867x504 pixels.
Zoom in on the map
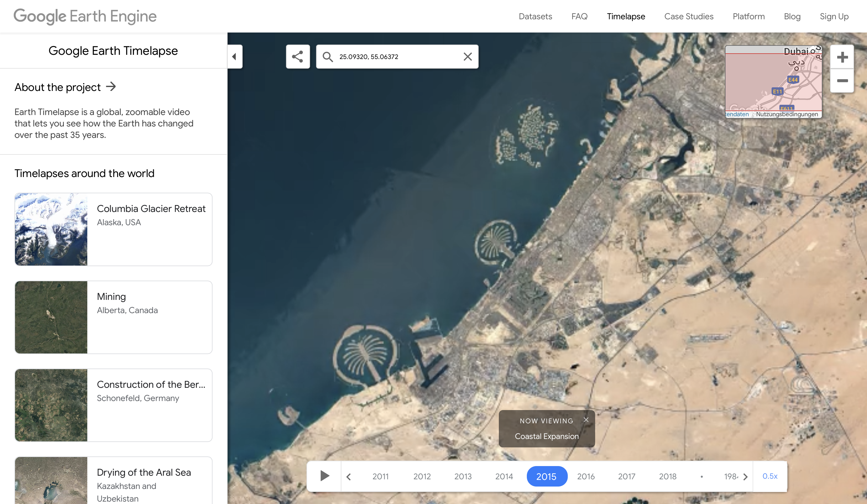tap(842, 57)
